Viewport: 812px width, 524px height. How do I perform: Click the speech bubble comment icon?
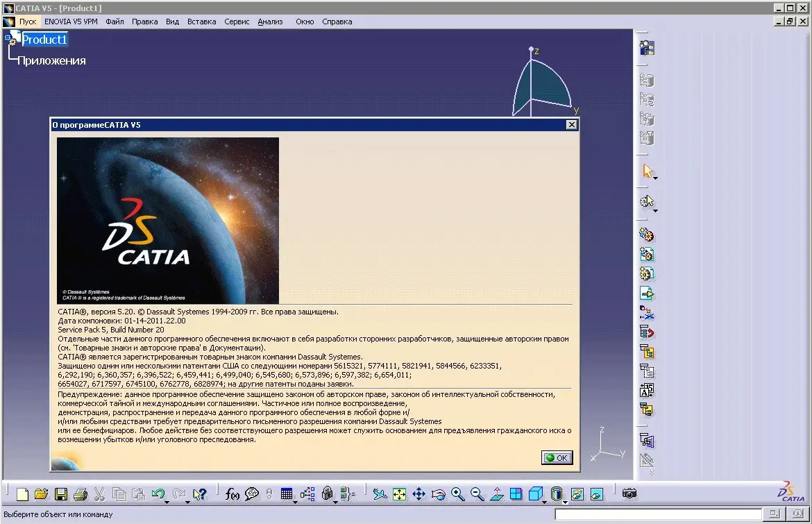tap(252, 494)
